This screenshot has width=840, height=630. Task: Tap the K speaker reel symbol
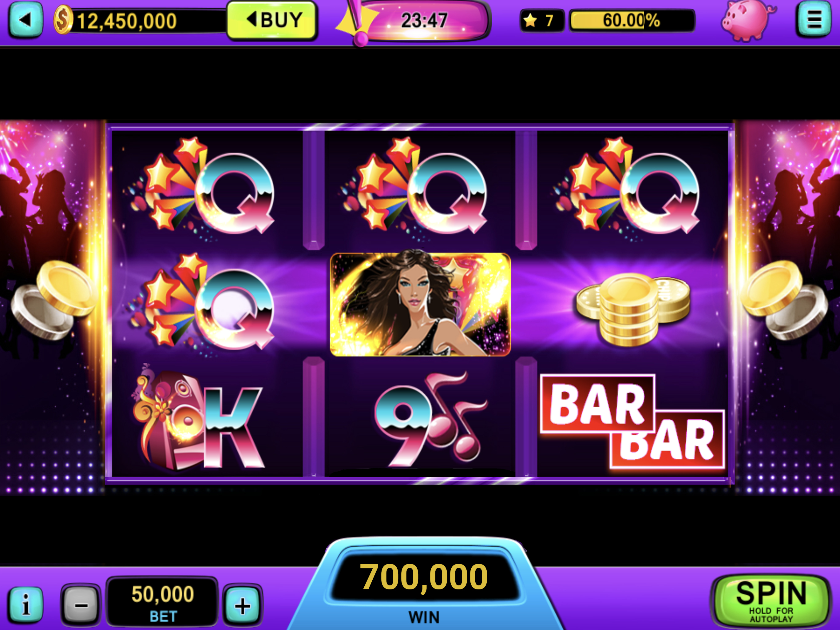coord(197,419)
